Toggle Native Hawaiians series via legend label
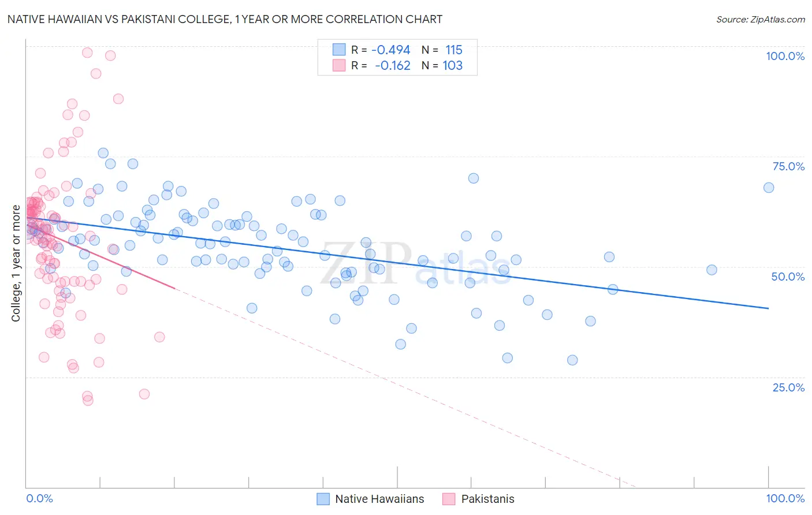 [379, 499]
